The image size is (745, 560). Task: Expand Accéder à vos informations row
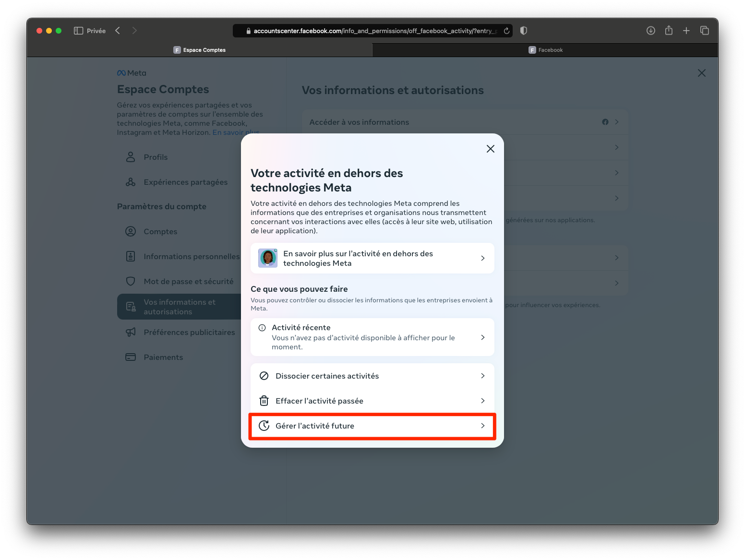465,122
